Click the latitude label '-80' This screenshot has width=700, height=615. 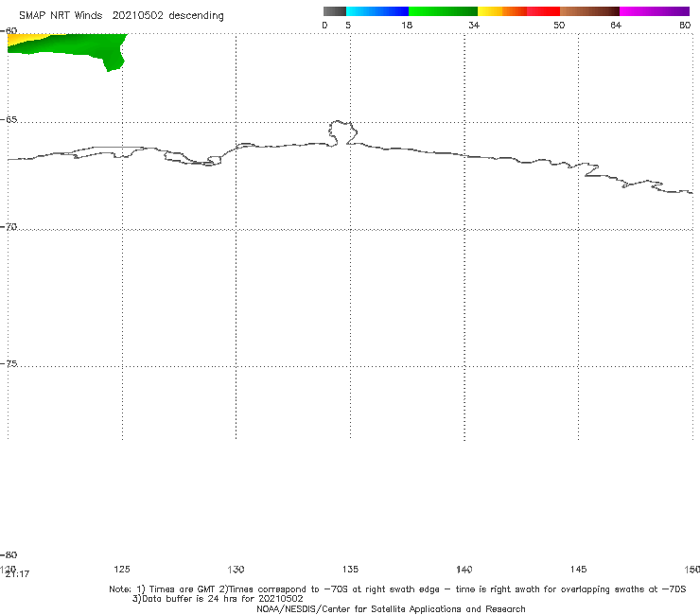click(9, 554)
